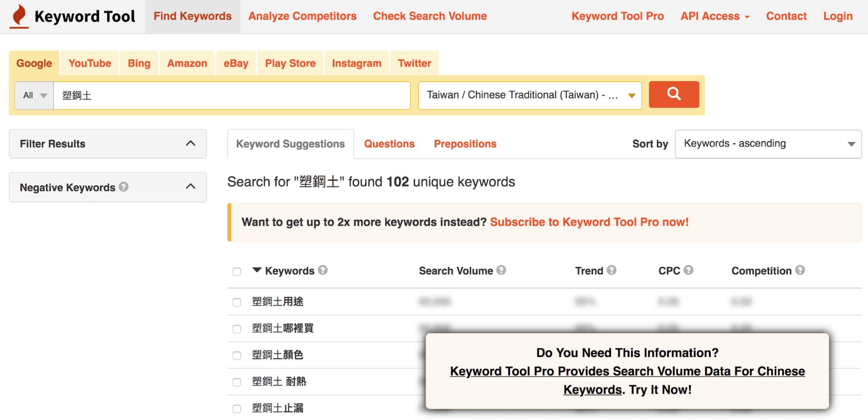Open the Keywords - ascending sort dropdown
868x420 pixels.
(x=768, y=144)
